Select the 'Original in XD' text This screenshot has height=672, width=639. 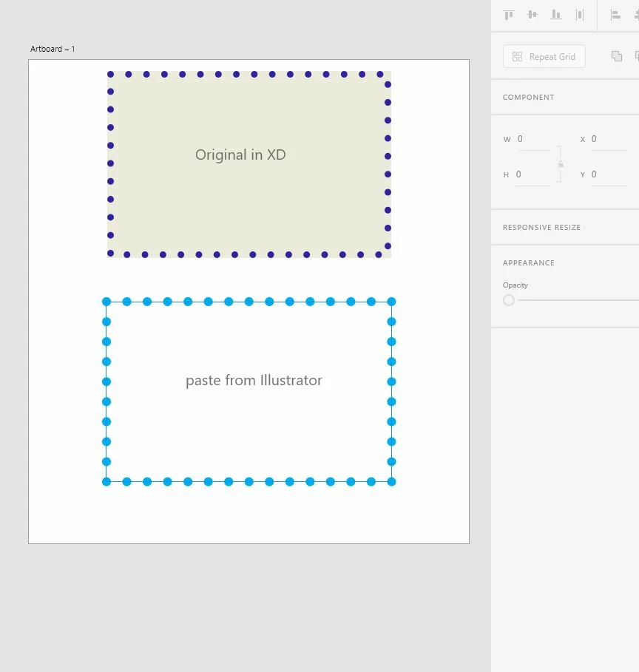click(x=240, y=155)
